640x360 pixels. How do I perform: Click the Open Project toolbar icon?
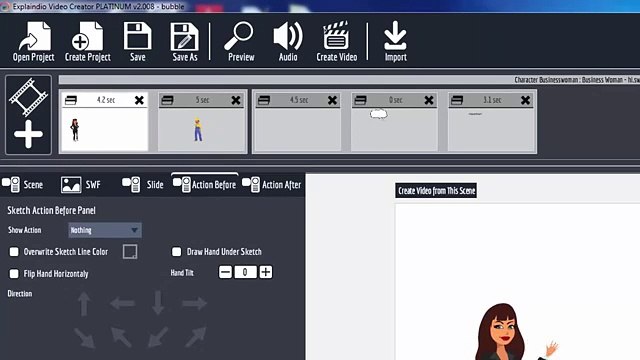click(33, 41)
